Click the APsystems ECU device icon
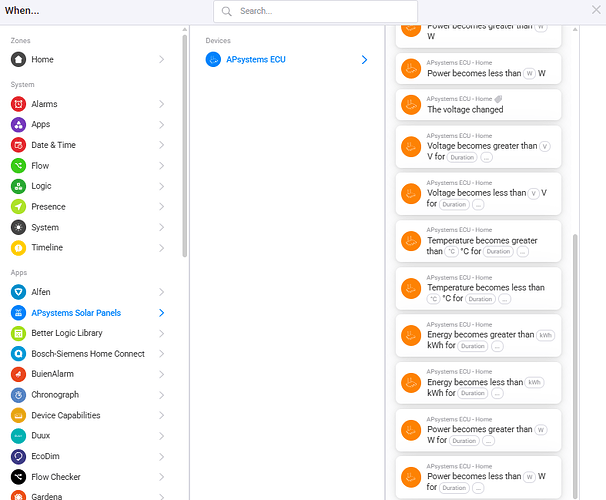 [x=213, y=60]
